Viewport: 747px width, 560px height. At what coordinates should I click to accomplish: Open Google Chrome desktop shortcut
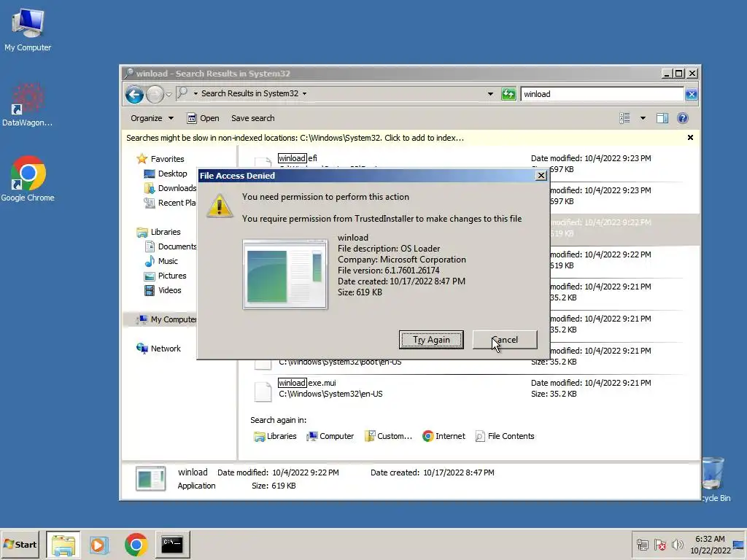point(28,179)
